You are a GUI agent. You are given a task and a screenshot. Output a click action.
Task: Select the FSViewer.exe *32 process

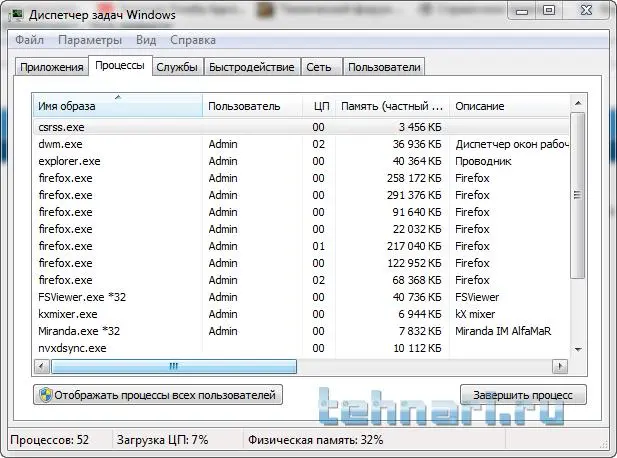(301, 297)
